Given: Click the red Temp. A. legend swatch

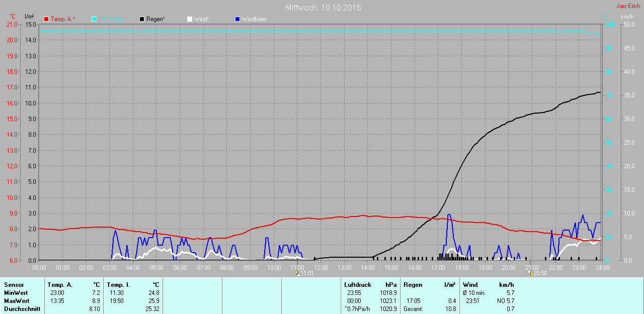Looking at the screenshot, I should click(x=47, y=19).
